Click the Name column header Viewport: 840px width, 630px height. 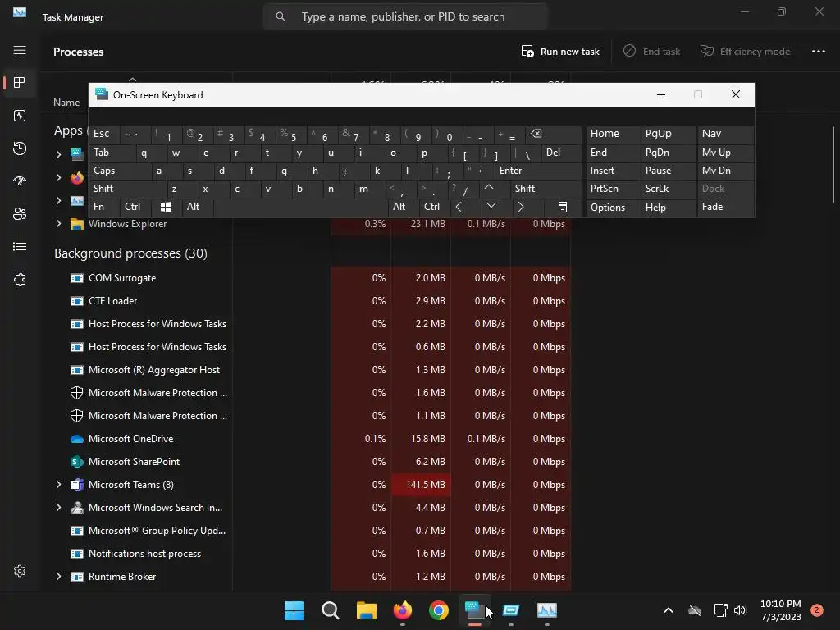click(x=66, y=103)
